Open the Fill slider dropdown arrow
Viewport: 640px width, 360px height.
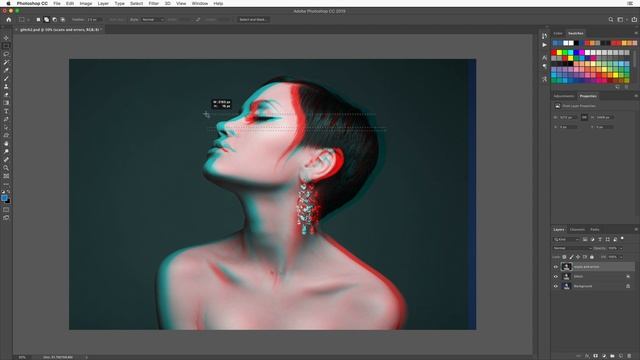pos(621,257)
